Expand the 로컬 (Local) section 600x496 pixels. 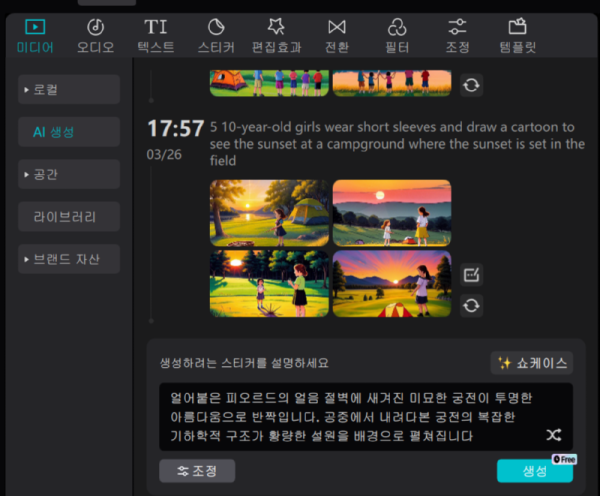[x=69, y=90]
